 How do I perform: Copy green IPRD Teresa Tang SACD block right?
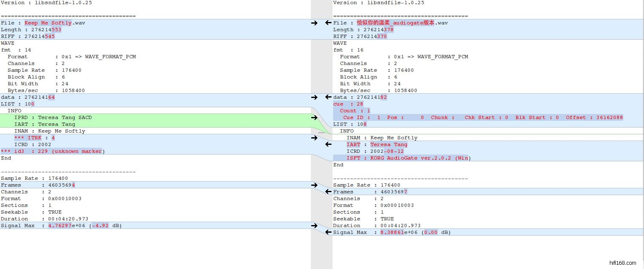click(314, 117)
